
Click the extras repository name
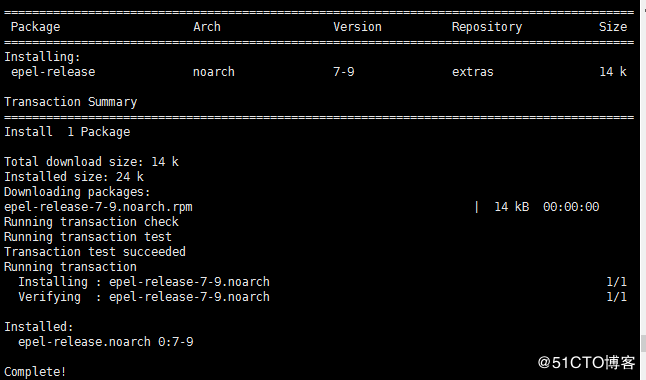473,72
